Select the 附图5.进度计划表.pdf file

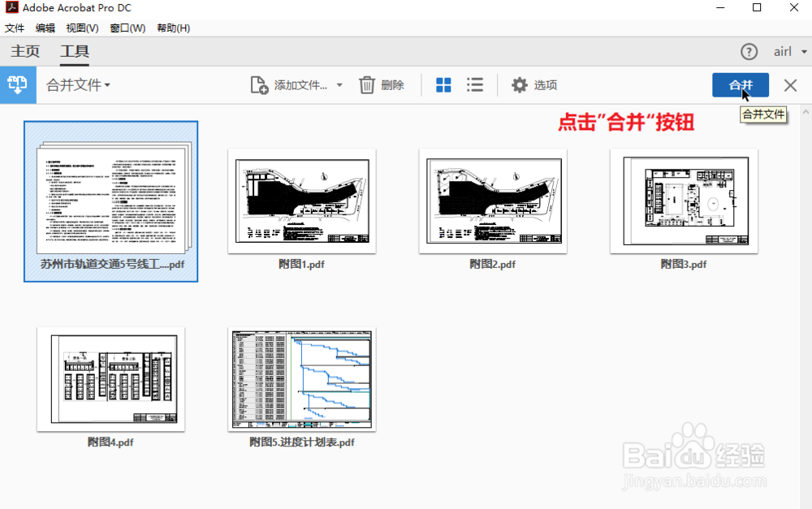301,378
